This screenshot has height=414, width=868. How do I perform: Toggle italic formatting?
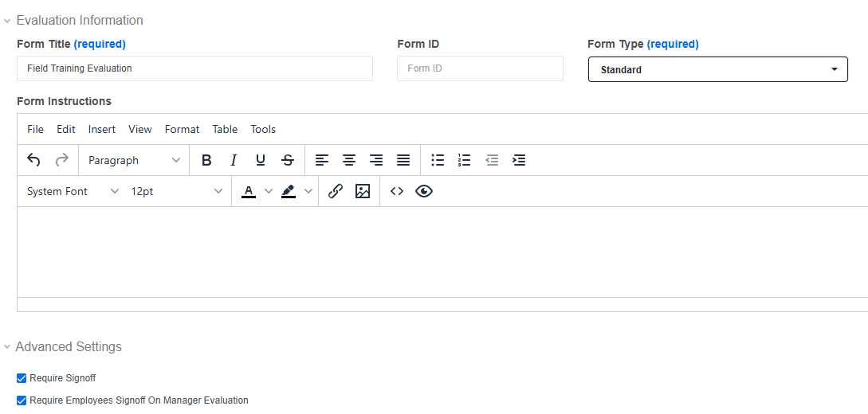(x=234, y=160)
